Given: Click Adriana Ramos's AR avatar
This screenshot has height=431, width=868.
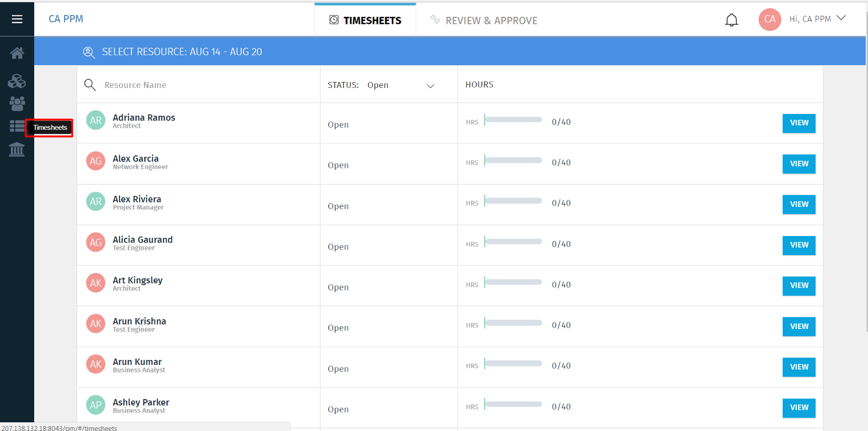Looking at the screenshot, I should pos(96,121).
